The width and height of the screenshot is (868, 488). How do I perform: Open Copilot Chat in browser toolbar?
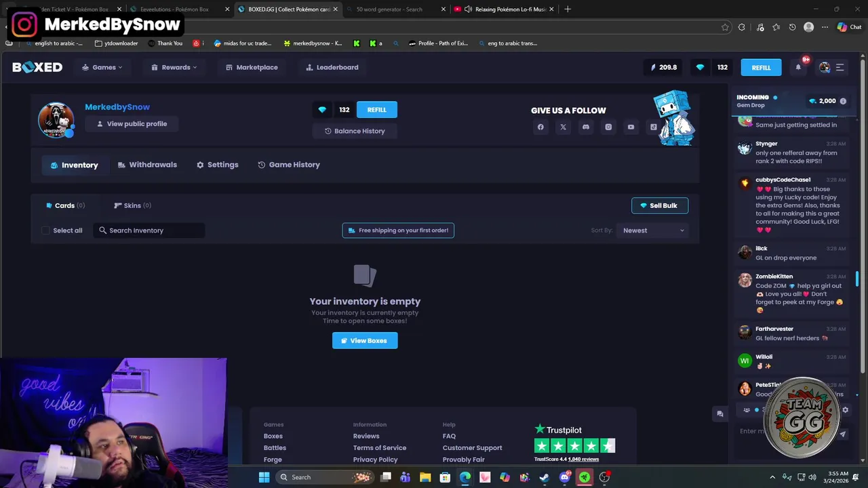pyautogui.click(x=849, y=27)
